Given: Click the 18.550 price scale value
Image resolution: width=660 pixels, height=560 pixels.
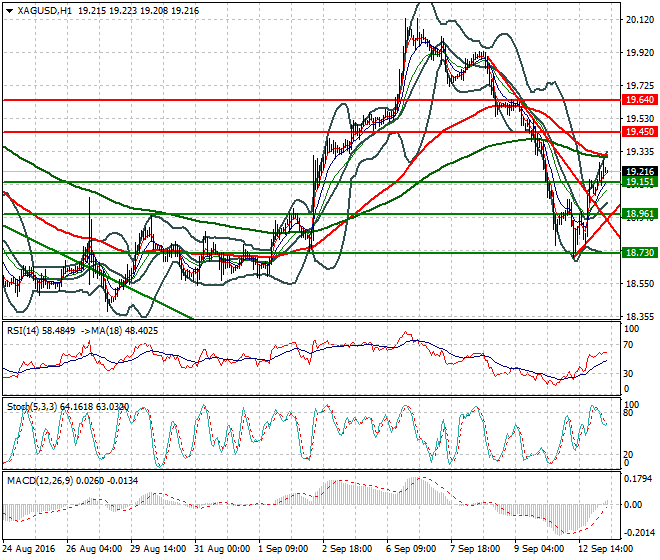Looking at the screenshot, I should click(640, 284).
